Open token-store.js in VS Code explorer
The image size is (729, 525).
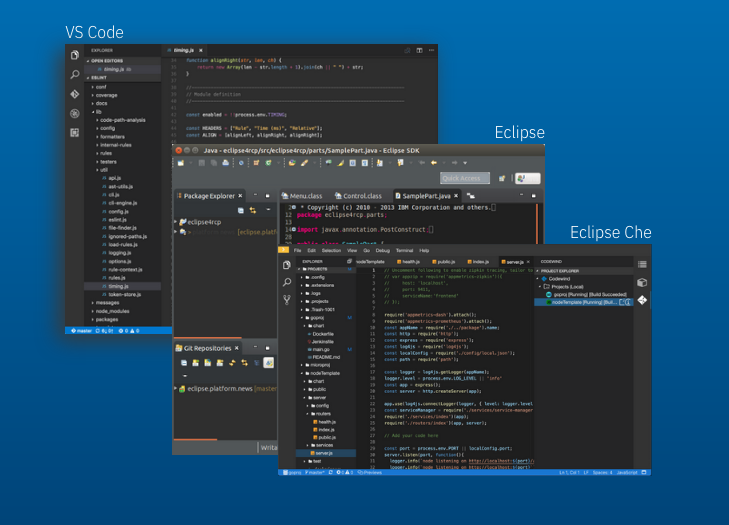[124, 294]
